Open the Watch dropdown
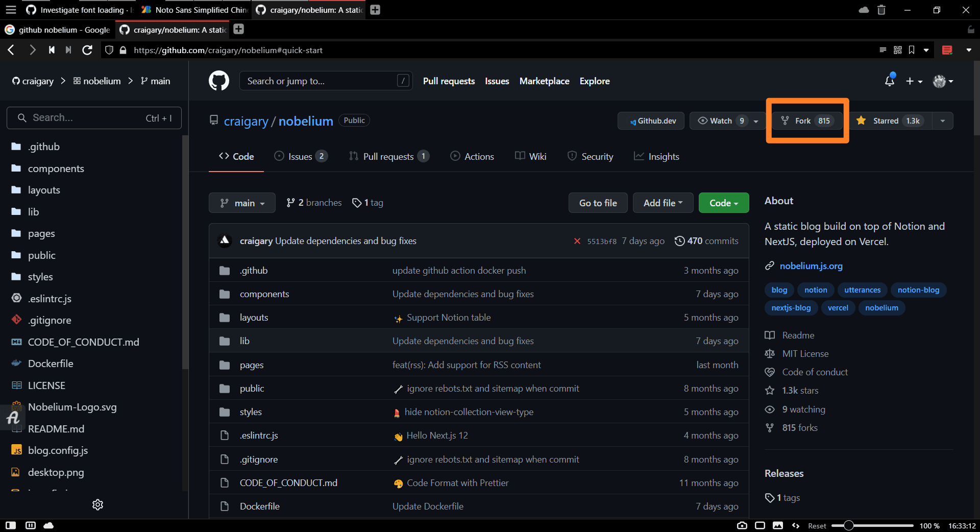Image resolution: width=980 pixels, height=532 pixels. pos(728,120)
